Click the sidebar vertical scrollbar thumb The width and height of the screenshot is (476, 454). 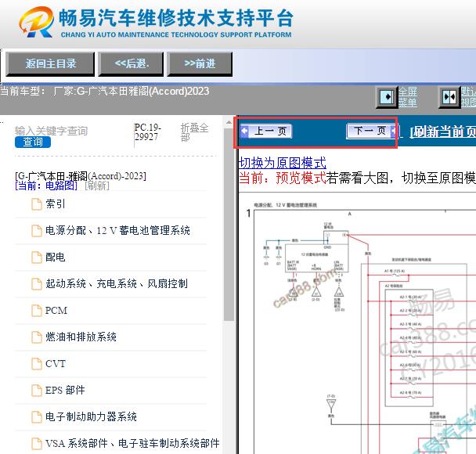tap(229, 224)
